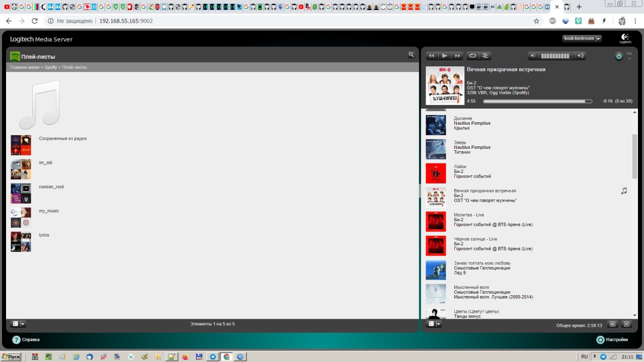The height and width of the screenshot is (362, 644).
Task: Open the im_old playlist
Action: (x=45, y=162)
